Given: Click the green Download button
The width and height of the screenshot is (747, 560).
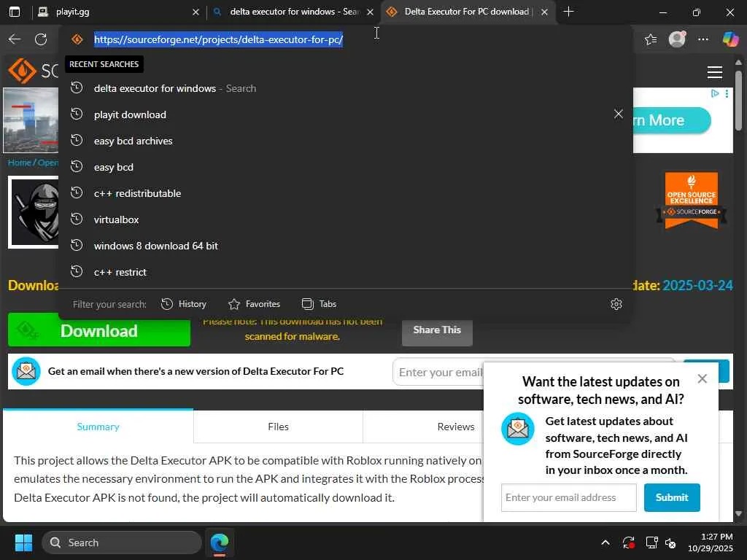Looking at the screenshot, I should (99, 331).
